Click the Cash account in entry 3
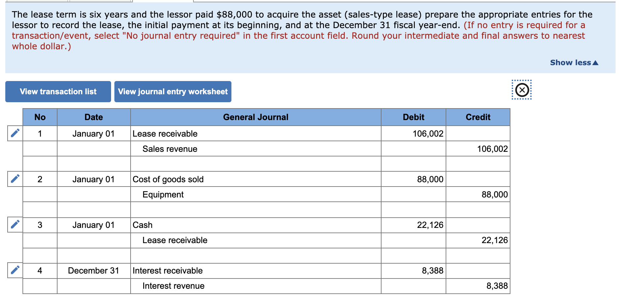 click(x=256, y=225)
